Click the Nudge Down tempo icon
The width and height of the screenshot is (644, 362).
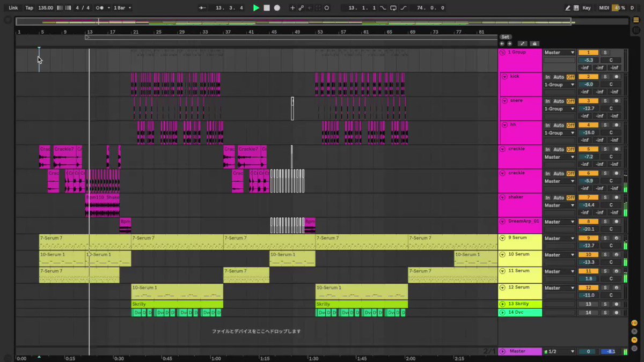(x=58, y=8)
